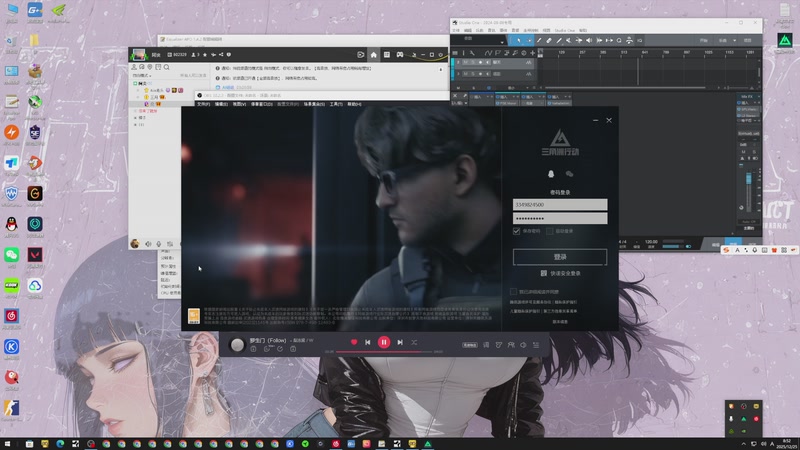Mute track 1 in Studio One
This screenshot has width=800, height=450.
click(465, 62)
